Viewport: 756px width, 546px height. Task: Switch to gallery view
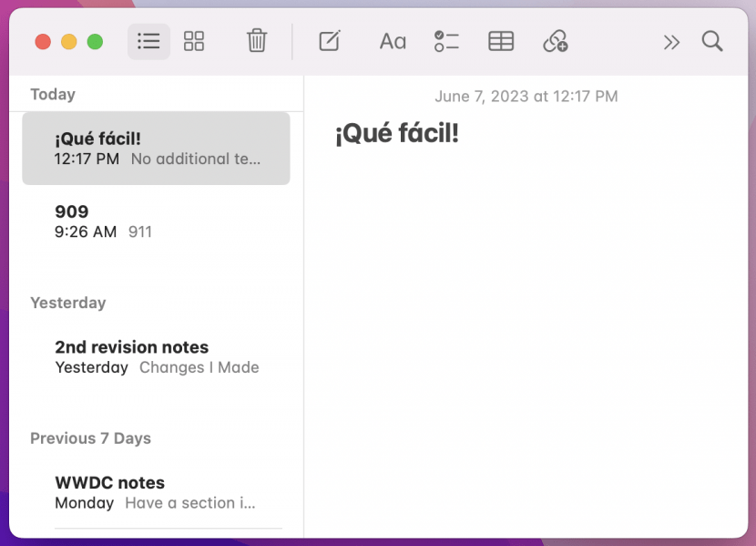[x=194, y=41]
